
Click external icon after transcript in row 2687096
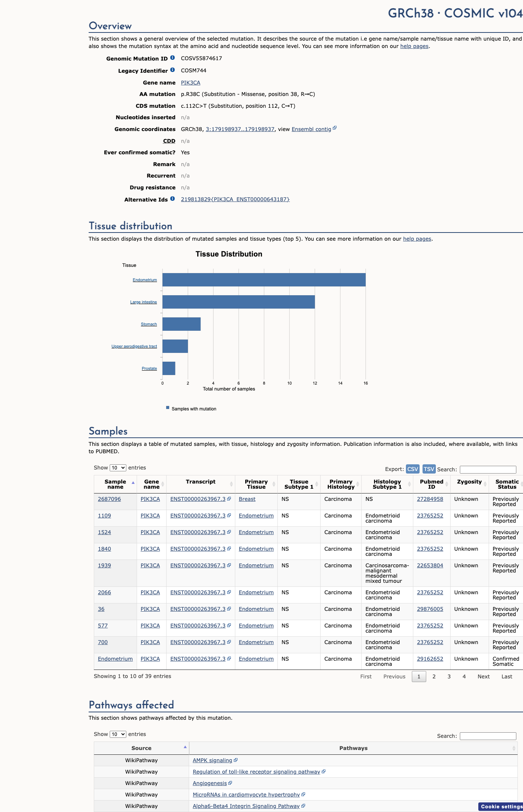pyautogui.click(x=229, y=499)
